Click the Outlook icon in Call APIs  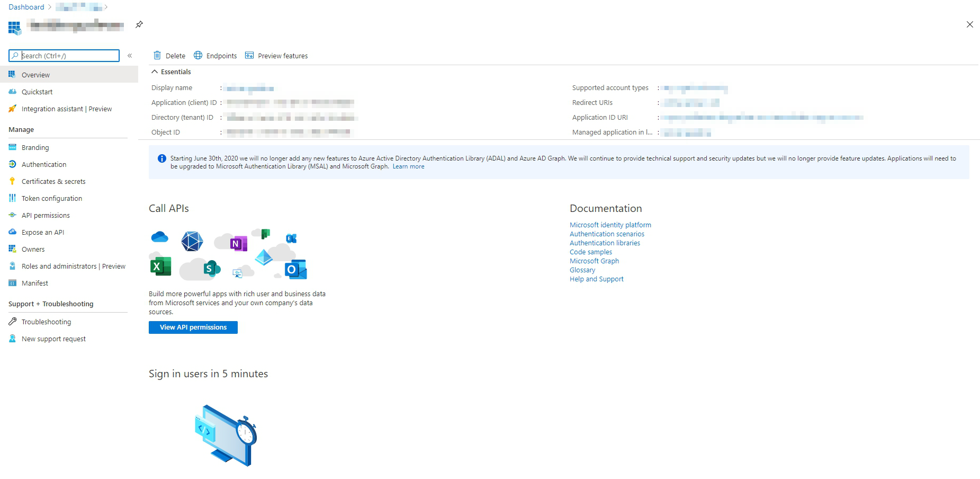[296, 269]
